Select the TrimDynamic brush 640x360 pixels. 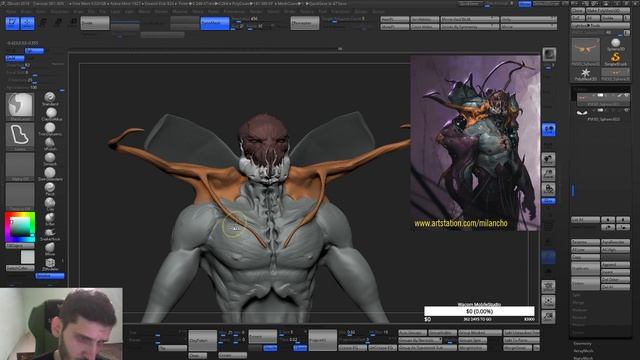50,129
